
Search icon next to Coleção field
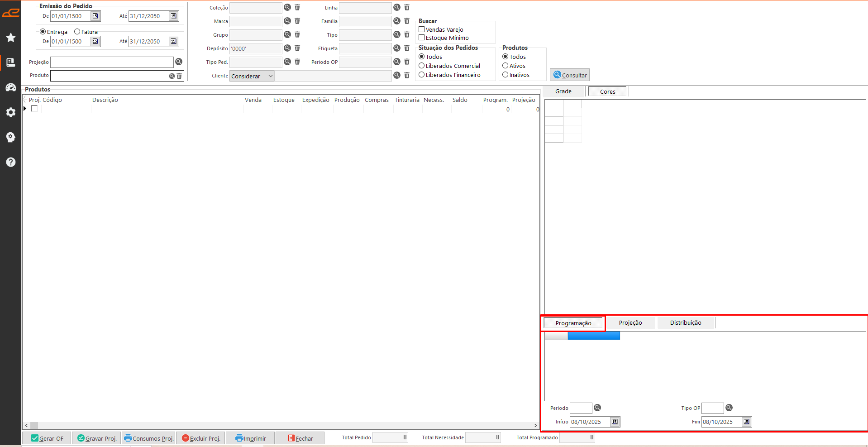tap(287, 7)
